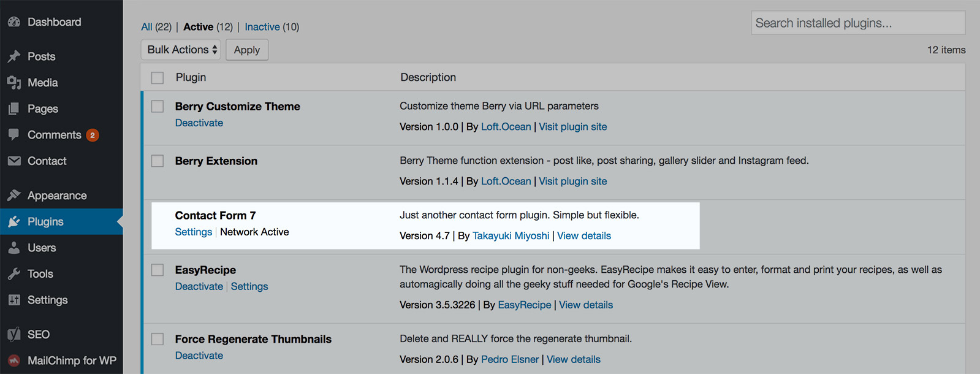
Task: Open the Posts menu
Action: 61,56
